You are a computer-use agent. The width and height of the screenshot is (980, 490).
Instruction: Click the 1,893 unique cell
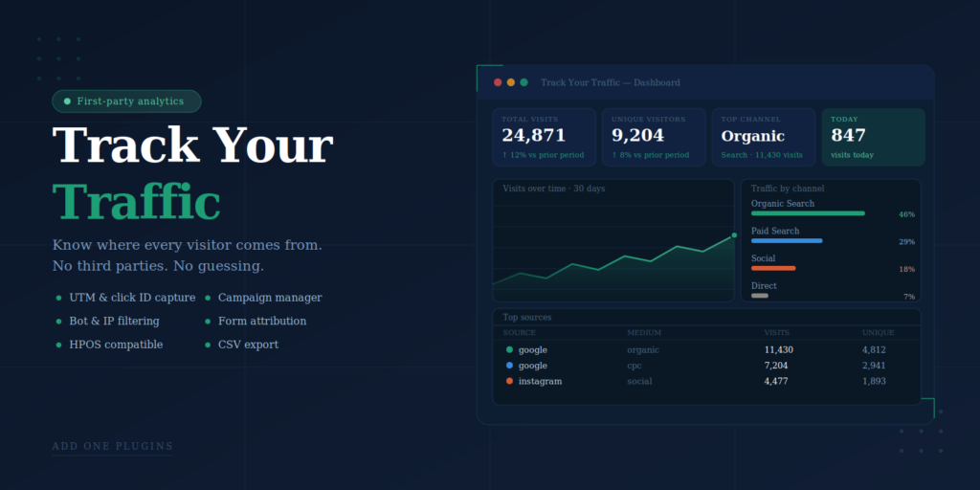875,381
